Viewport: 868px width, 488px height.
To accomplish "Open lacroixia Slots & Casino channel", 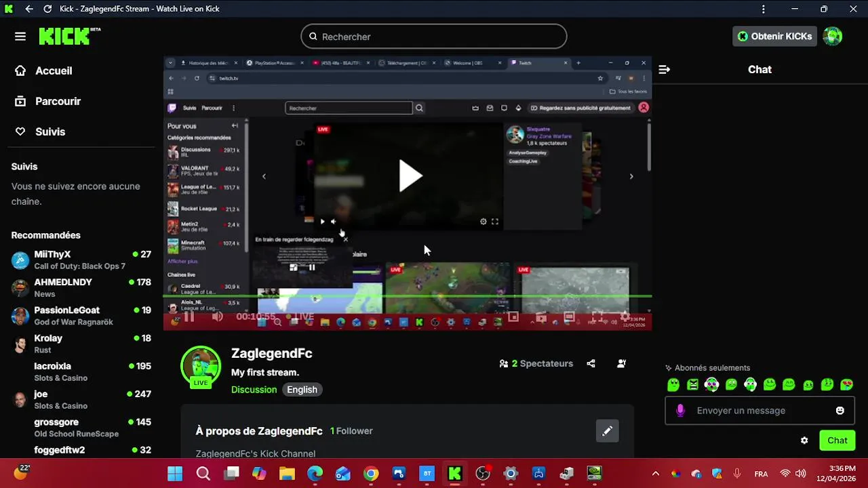I will [x=81, y=371].
